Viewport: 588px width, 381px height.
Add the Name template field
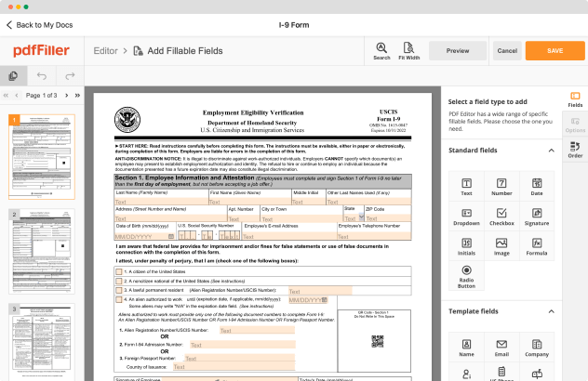pos(466,348)
